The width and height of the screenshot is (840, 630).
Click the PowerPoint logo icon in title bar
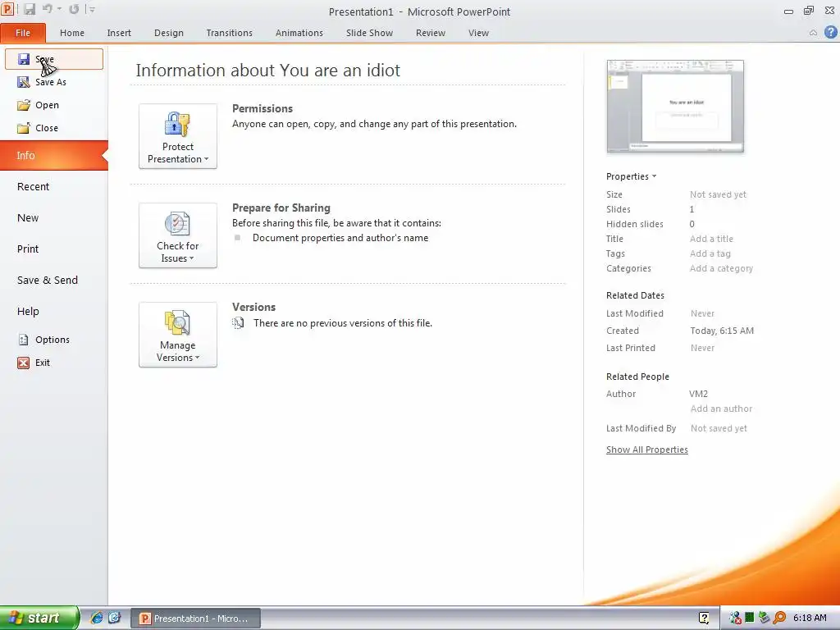tap(7, 8)
